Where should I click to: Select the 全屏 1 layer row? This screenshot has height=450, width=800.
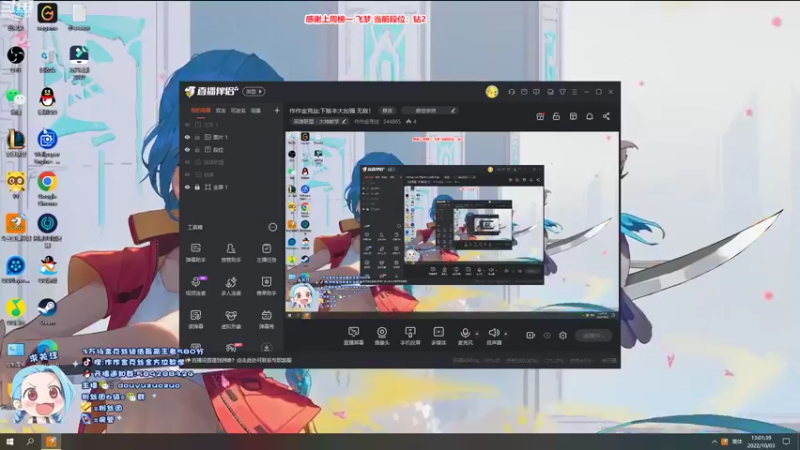(232, 187)
